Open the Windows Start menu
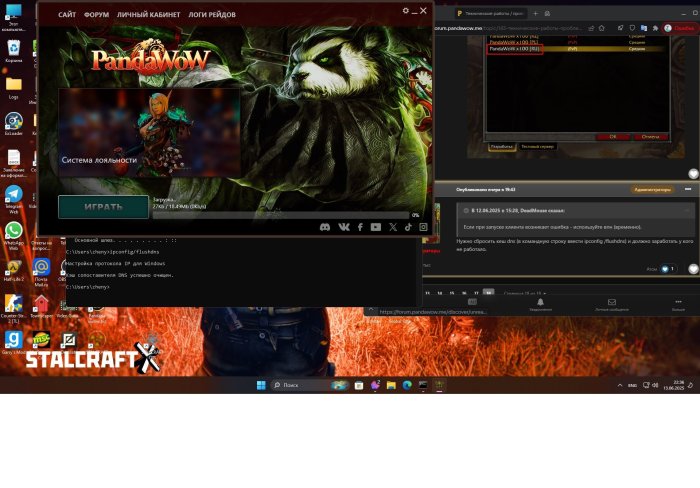 pyautogui.click(x=261, y=385)
